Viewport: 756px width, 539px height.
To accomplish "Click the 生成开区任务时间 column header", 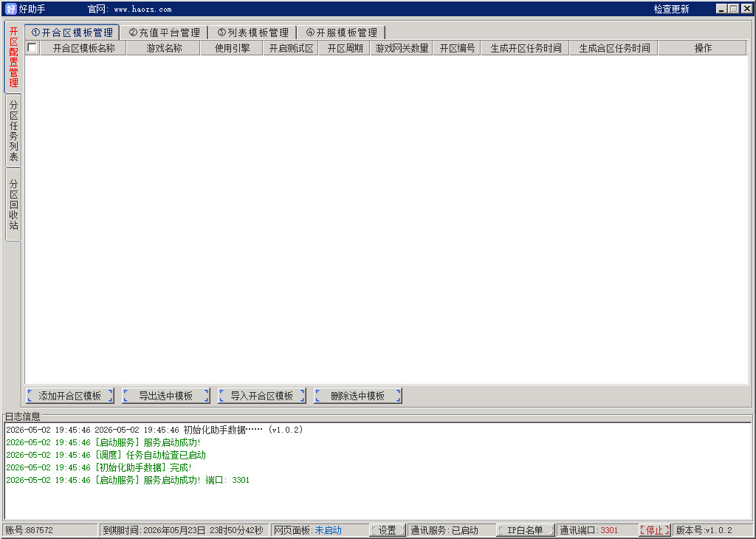I will [526, 48].
